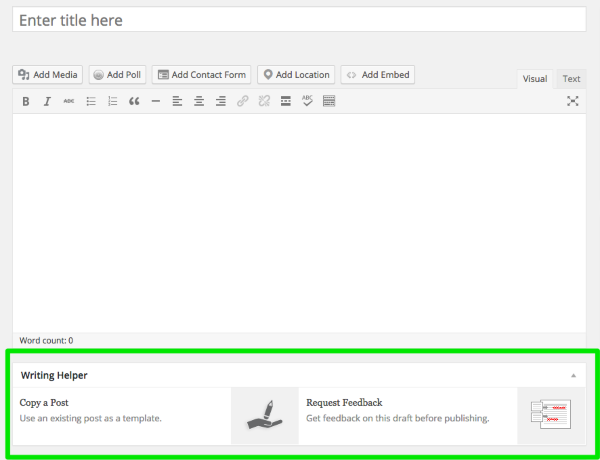Click the Add Media button
The image size is (600, 460).
(x=48, y=75)
